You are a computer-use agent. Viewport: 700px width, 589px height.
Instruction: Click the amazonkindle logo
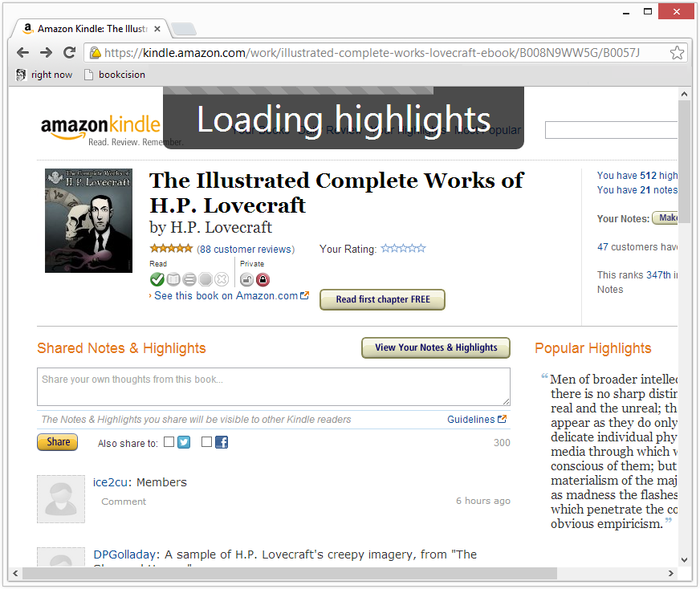click(100, 128)
